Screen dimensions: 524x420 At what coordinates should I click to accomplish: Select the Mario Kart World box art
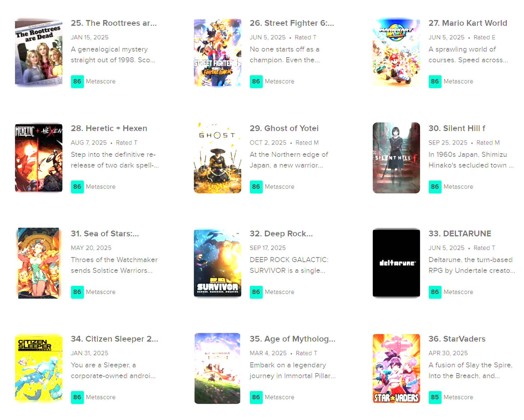coord(396,53)
